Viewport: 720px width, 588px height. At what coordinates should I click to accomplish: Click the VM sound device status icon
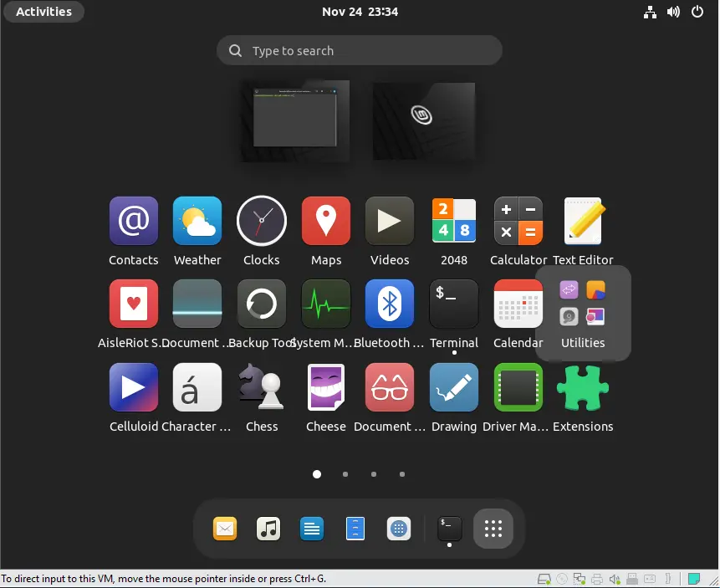tap(615, 579)
